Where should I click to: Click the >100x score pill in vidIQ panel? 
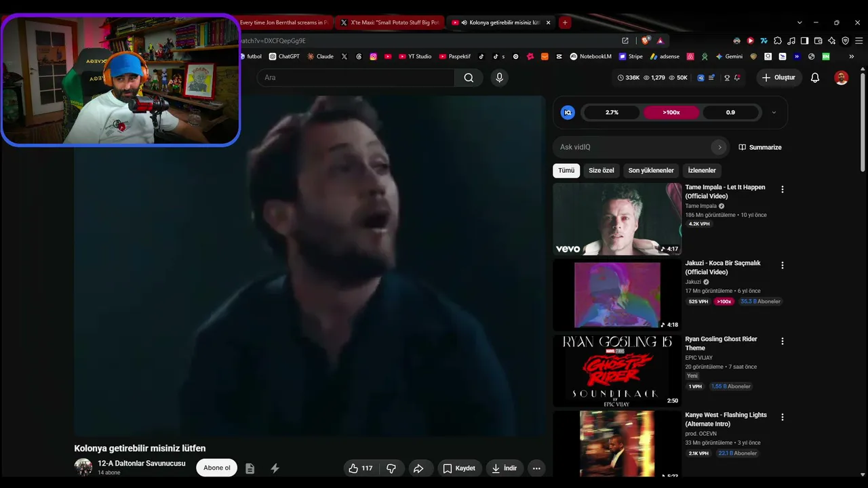(x=671, y=113)
